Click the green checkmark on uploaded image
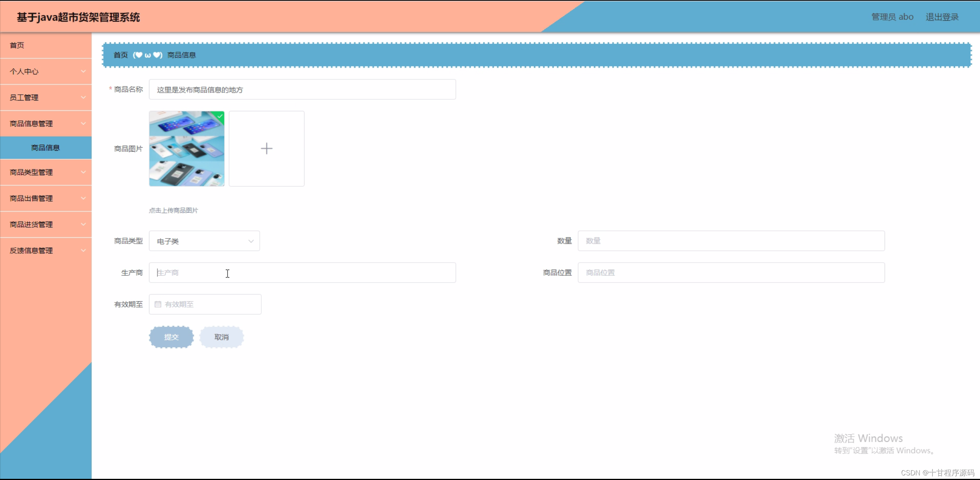This screenshot has height=480, width=980. (x=220, y=116)
